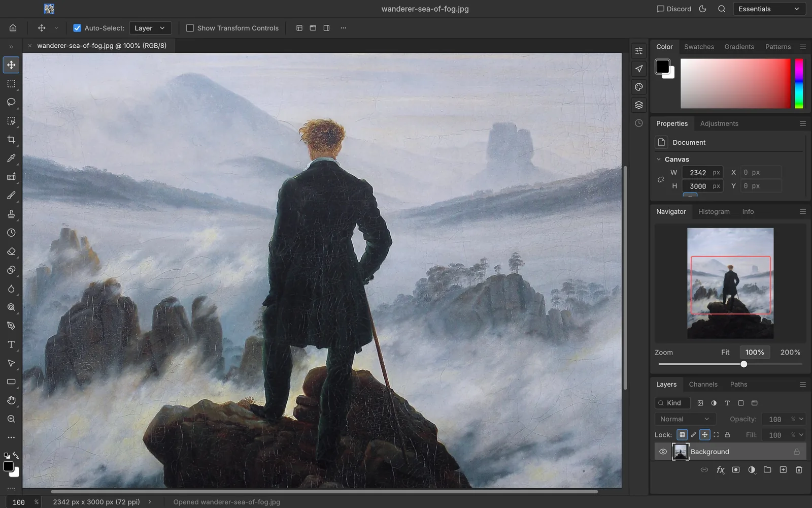The image size is (812, 508).
Task: Select the Type tool
Action: point(11,344)
